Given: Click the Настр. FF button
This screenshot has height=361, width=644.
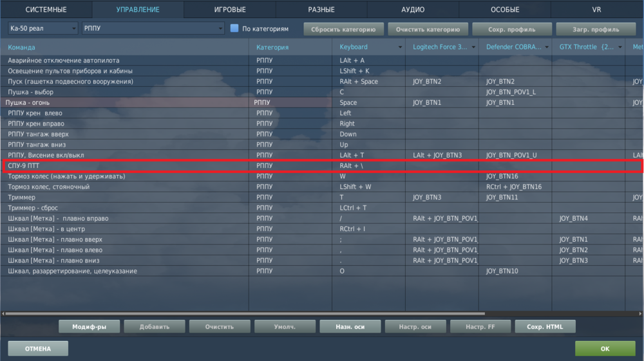Looking at the screenshot, I should tap(480, 326).
